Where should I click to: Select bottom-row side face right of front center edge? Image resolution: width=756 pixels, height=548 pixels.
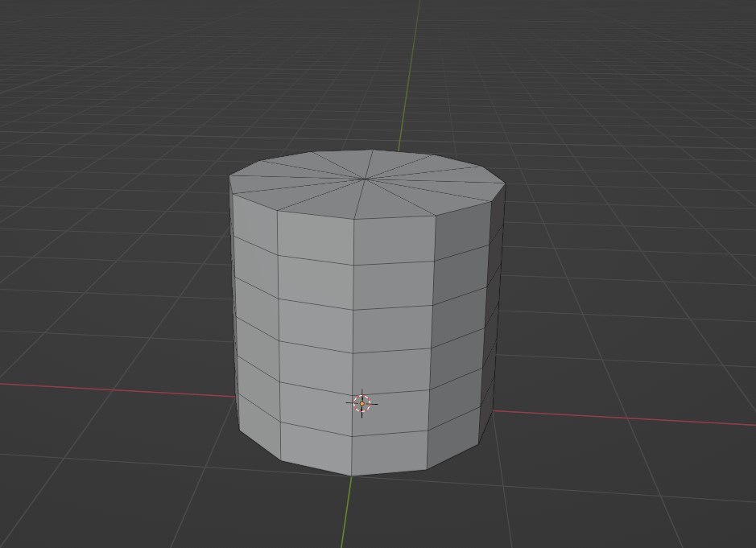390,455
